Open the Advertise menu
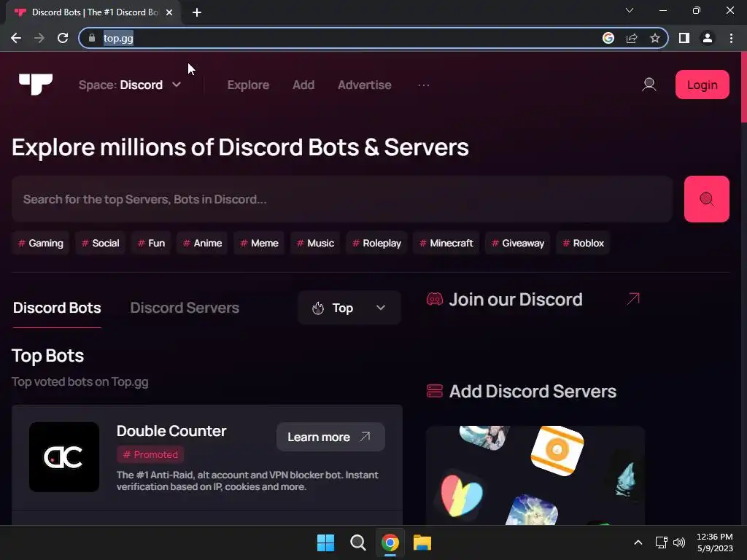The image size is (747, 560). pos(365,85)
